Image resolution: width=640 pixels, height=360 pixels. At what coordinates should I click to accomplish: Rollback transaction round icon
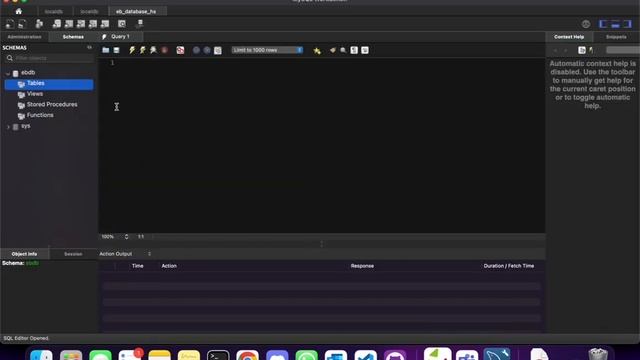207,50
